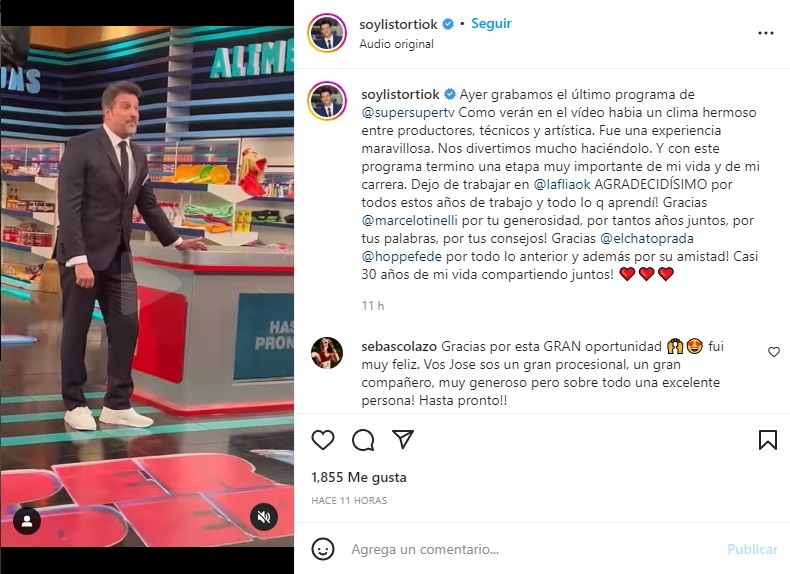Like the post with the heart icon

coord(322,440)
